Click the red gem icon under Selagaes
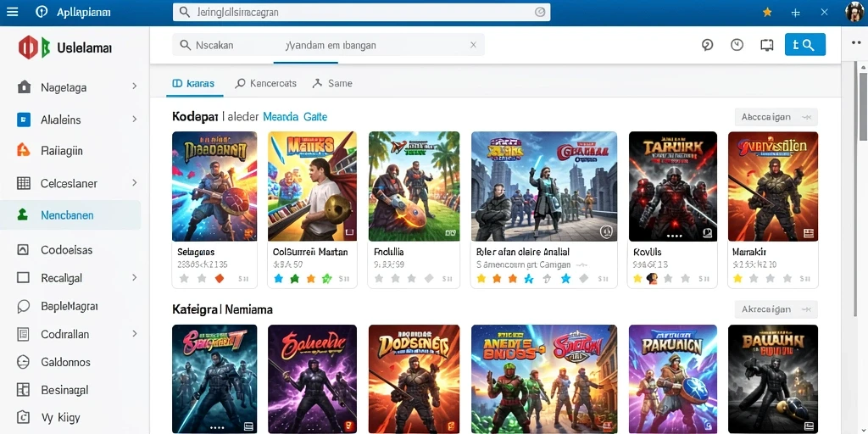 [x=220, y=278]
